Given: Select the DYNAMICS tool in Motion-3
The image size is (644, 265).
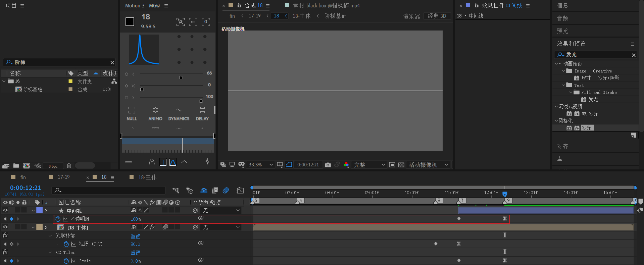Looking at the screenshot, I should [179, 114].
